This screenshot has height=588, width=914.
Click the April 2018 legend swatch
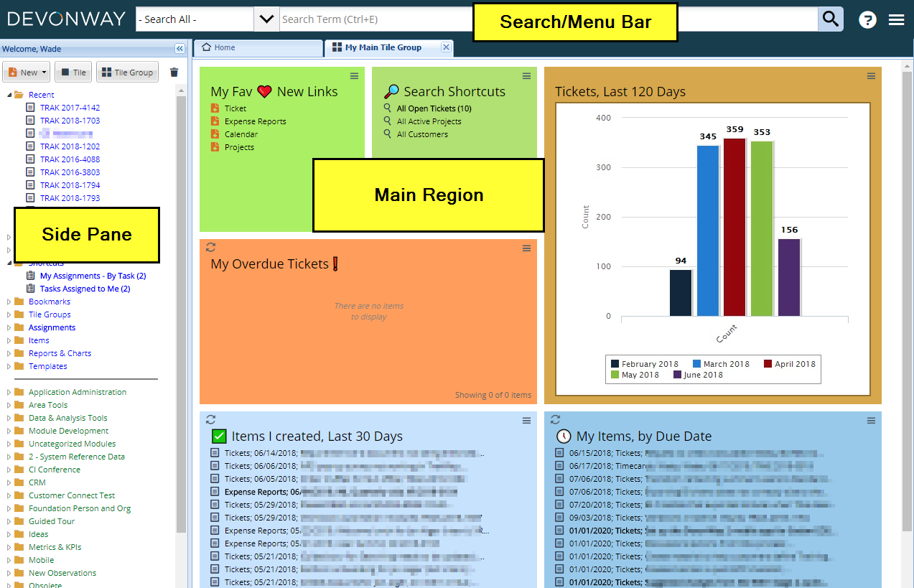pyautogui.click(x=768, y=364)
